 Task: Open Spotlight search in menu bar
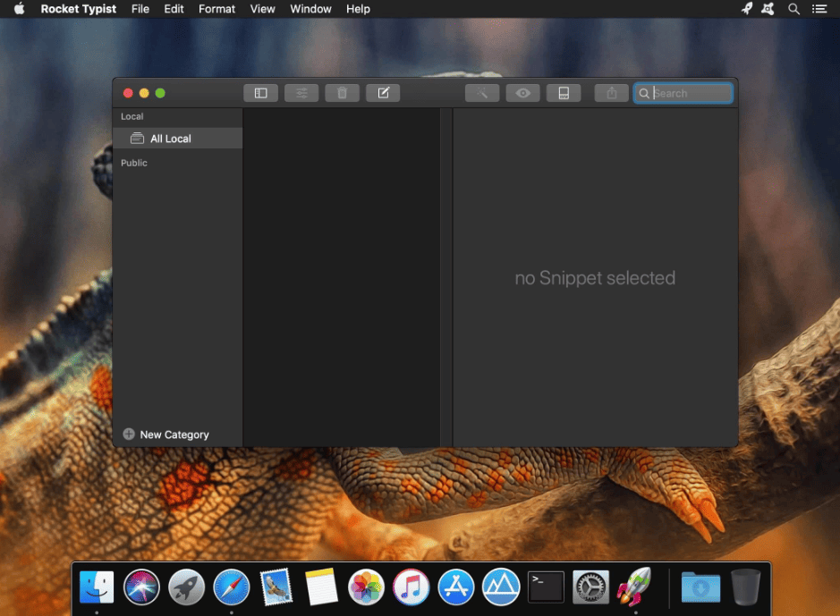(x=793, y=9)
